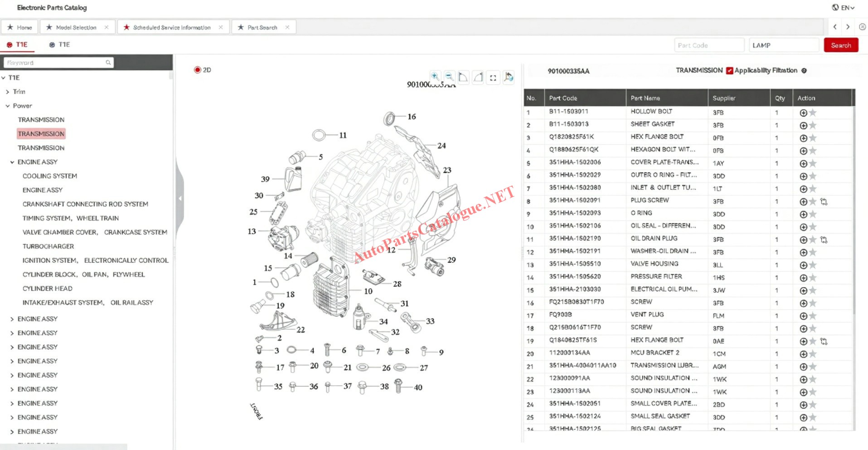This screenshot has width=868, height=450.
Task: Zoom in on the parts diagram
Action: click(x=435, y=77)
